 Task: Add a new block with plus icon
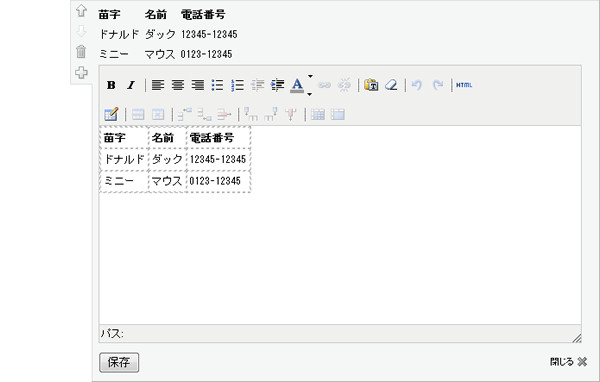(x=81, y=72)
